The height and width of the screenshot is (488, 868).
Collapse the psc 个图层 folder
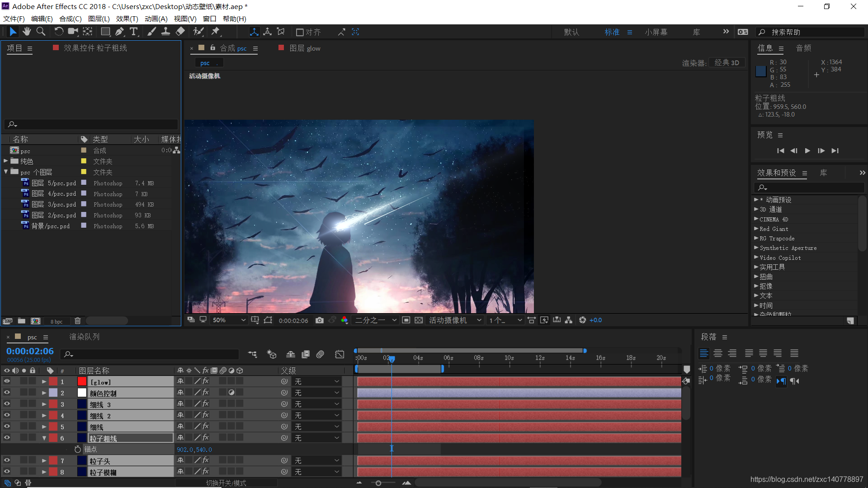[x=6, y=172]
